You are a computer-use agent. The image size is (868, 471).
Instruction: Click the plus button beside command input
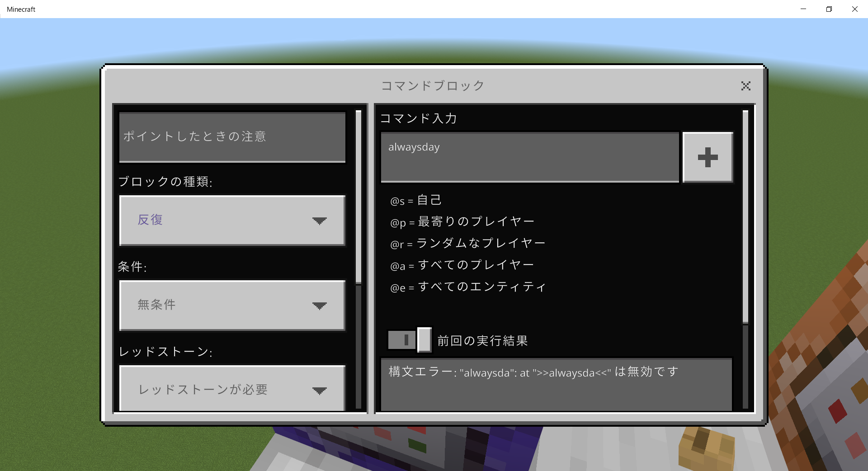pos(708,157)
